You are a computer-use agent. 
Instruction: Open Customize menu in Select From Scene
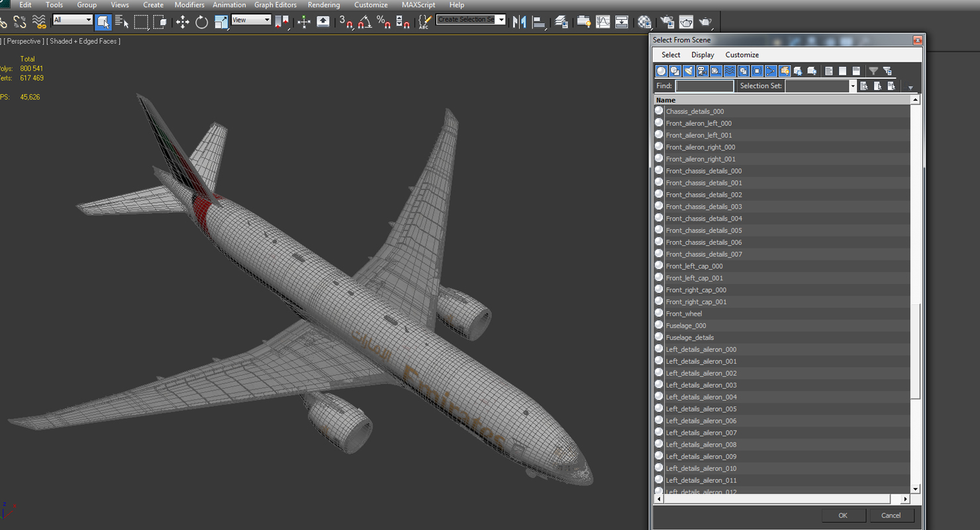tap(742, 55)
